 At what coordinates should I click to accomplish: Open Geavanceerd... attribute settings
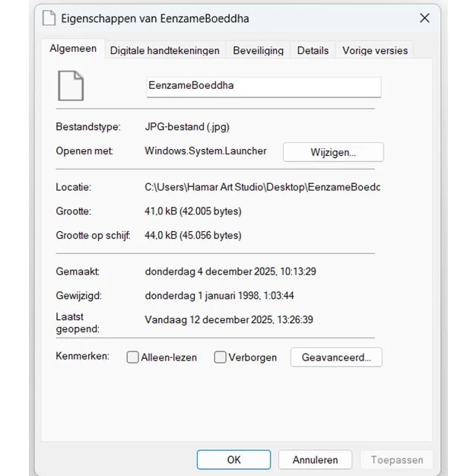(x=336, y=357)
